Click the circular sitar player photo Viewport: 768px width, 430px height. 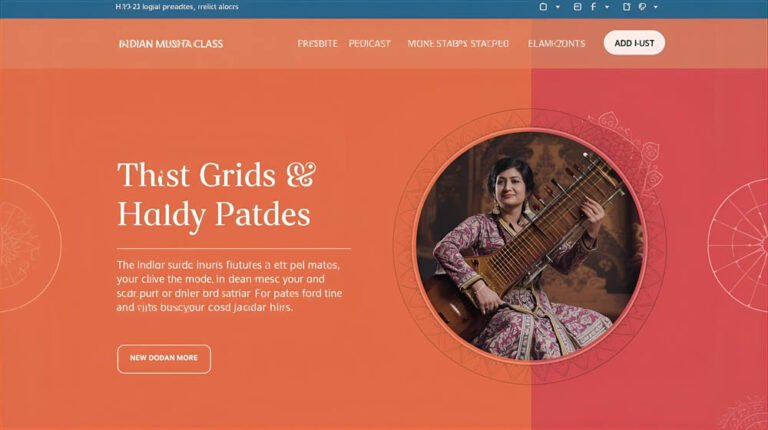click(530, 246)
